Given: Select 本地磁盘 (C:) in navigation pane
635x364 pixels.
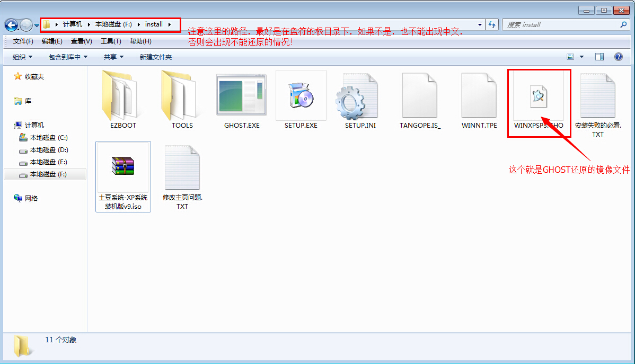Looking at the screenshot, I should click(48, 137).
